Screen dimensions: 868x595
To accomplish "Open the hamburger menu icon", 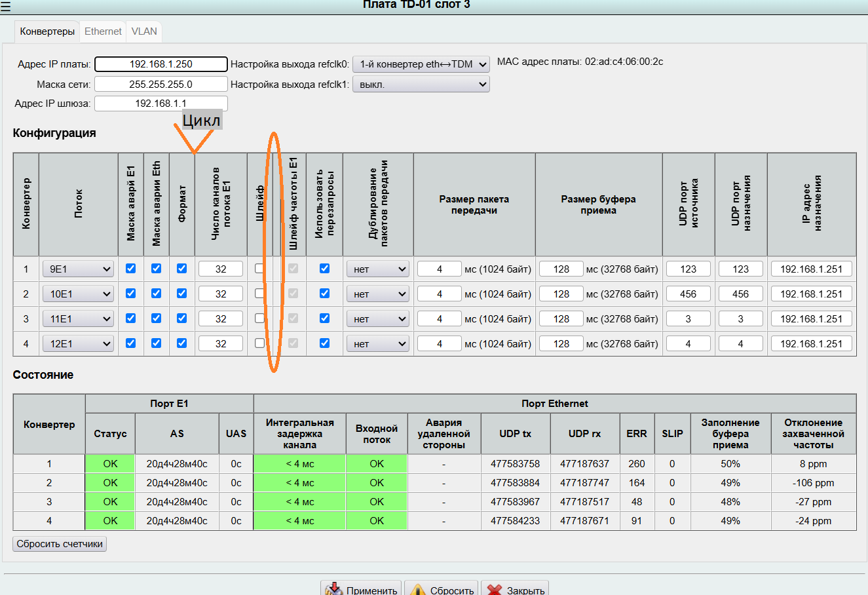I will [x=5, y=7].
